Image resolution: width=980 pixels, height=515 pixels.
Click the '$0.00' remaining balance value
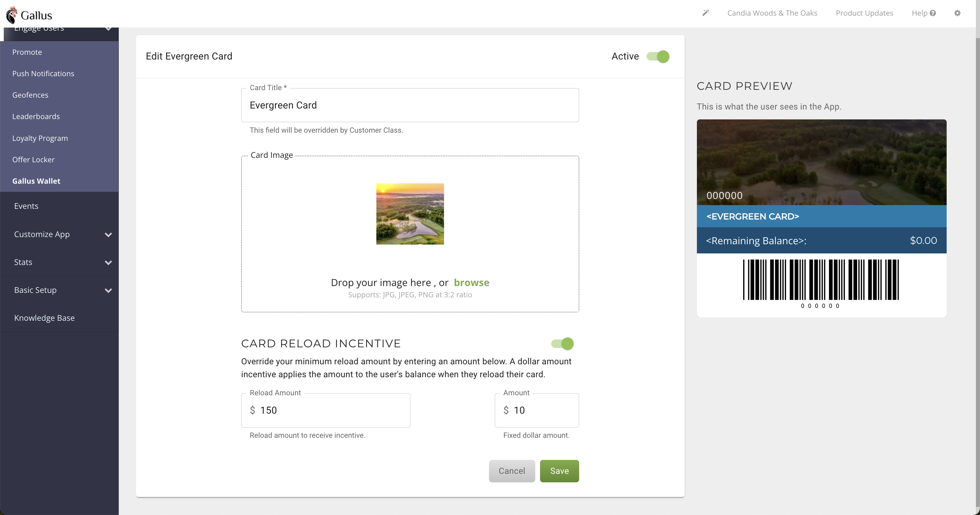coord(923,240)
